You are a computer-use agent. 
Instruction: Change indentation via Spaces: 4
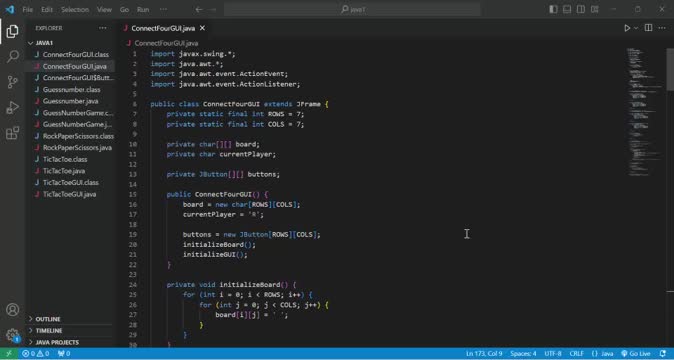click(523, 354)
